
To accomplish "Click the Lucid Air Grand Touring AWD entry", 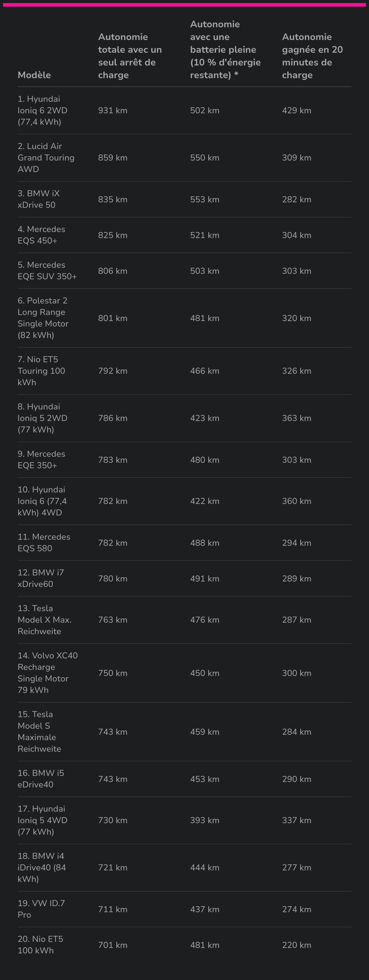I will [46, 157].
